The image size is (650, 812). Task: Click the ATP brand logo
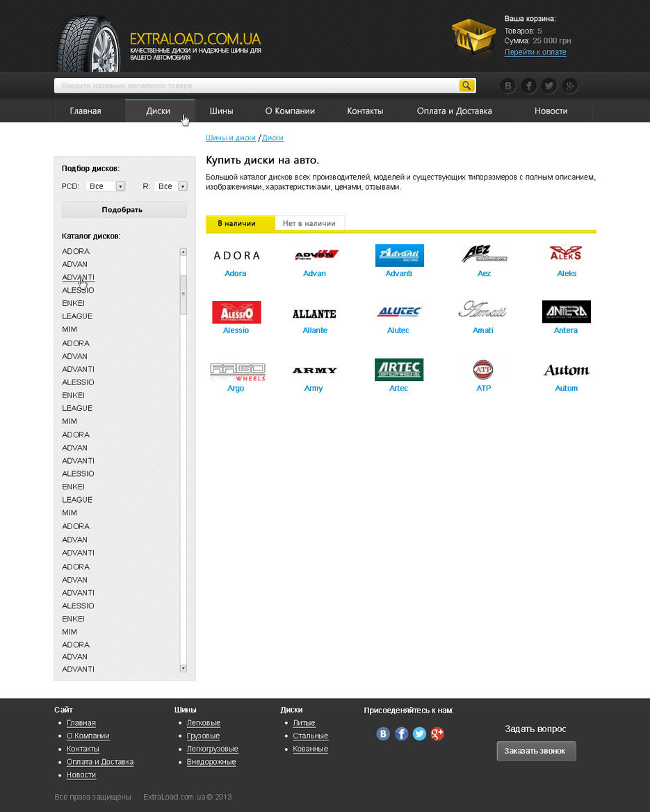pos(483,370)
